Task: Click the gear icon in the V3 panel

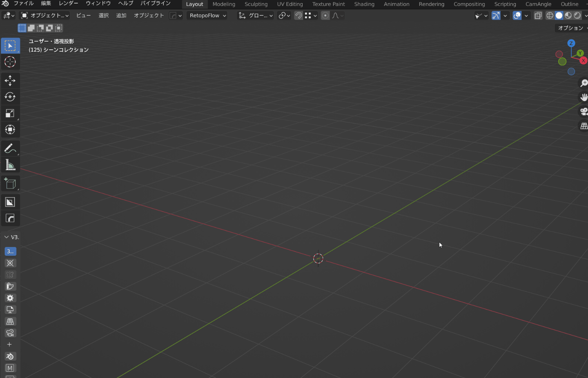Action: coord(10,298)
